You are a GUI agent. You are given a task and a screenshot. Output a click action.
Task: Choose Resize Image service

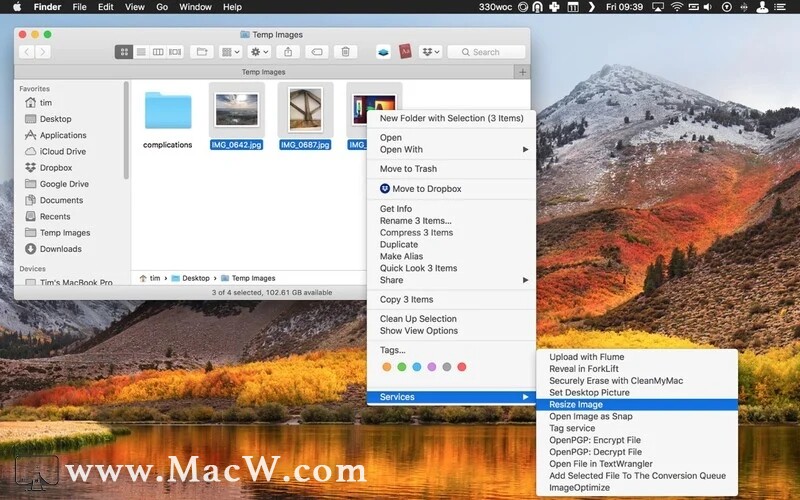tap(637, 405)
